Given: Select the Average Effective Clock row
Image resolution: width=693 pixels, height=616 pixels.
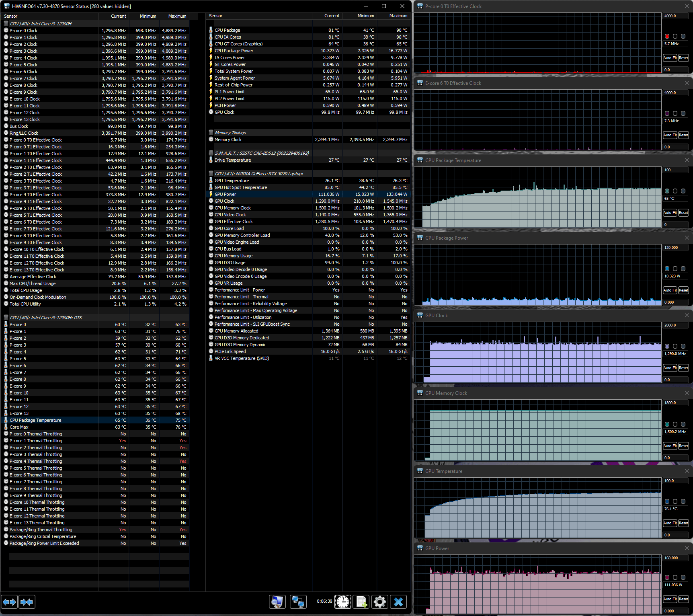Looking at the screenshot, I should click(95, 277).
